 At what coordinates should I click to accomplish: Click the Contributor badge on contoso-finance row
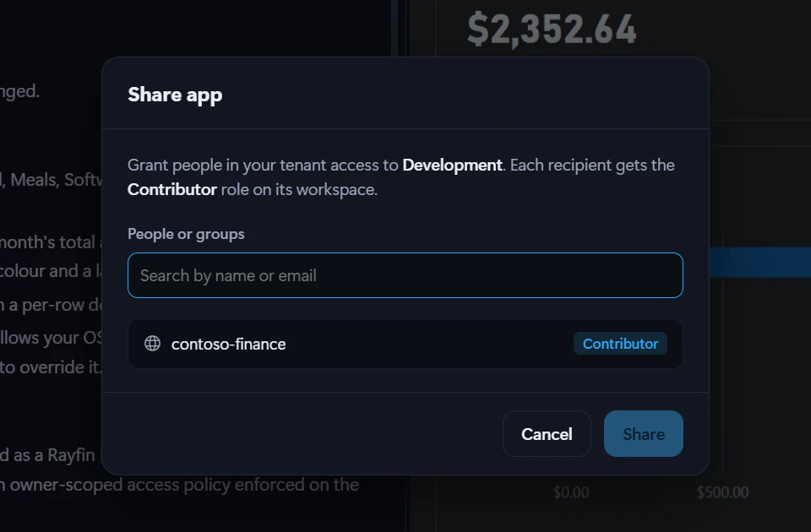coord(620,344)
